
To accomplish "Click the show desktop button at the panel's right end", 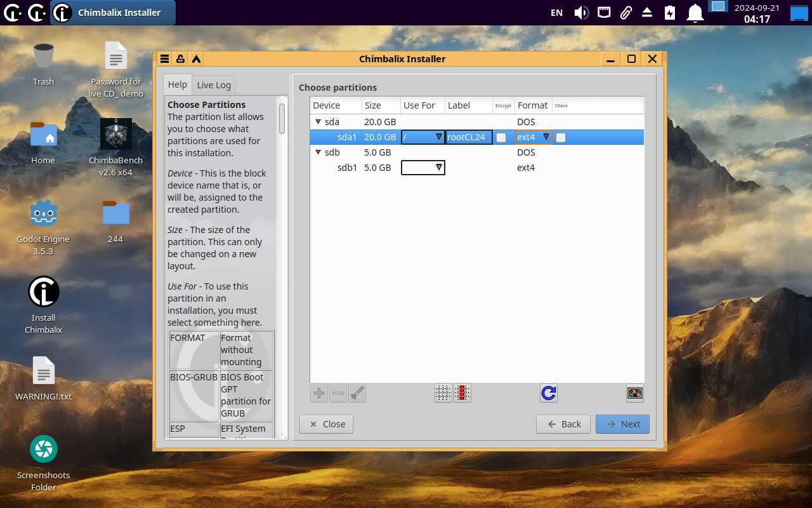I will (x=798, y=13).
